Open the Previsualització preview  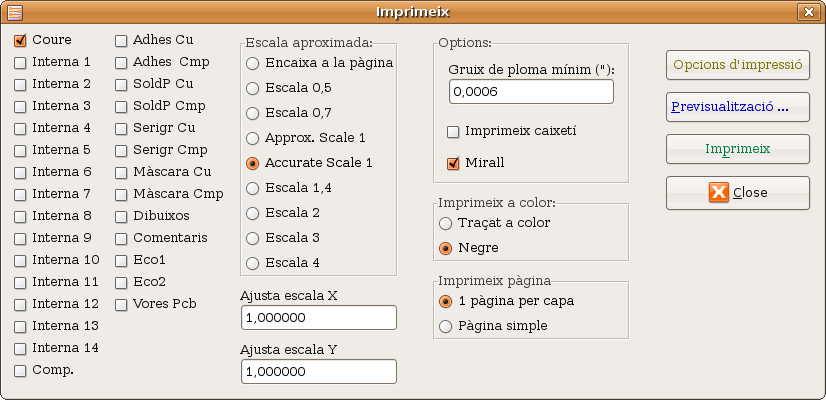pos(738,107)
